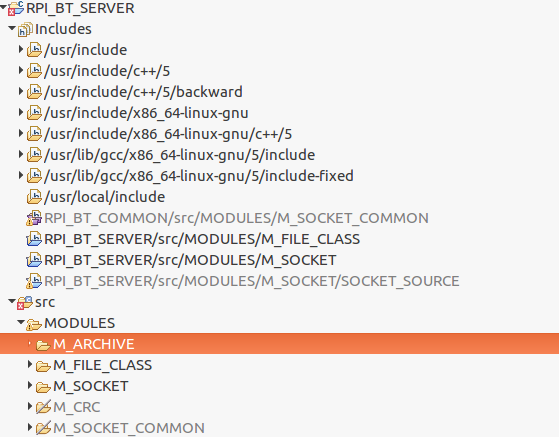
Task: Click the Includes folder icon
Action: tap(25, 29)
